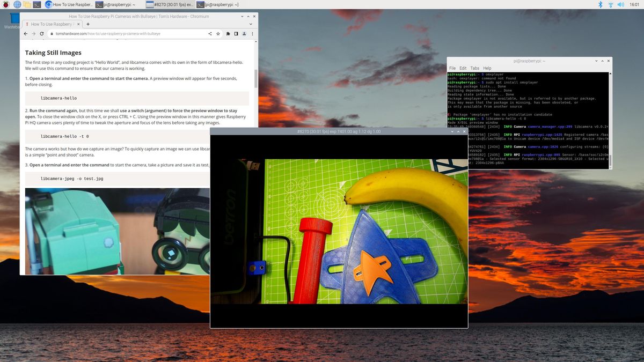
Task: Expand the tab search chevron in Chromium
Action: (251, 24)
